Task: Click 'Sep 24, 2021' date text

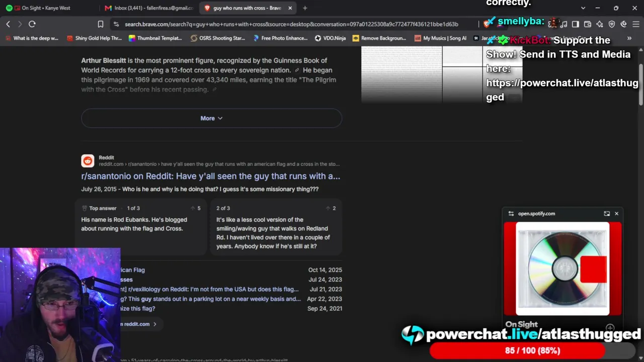Action: click(325, 308)
